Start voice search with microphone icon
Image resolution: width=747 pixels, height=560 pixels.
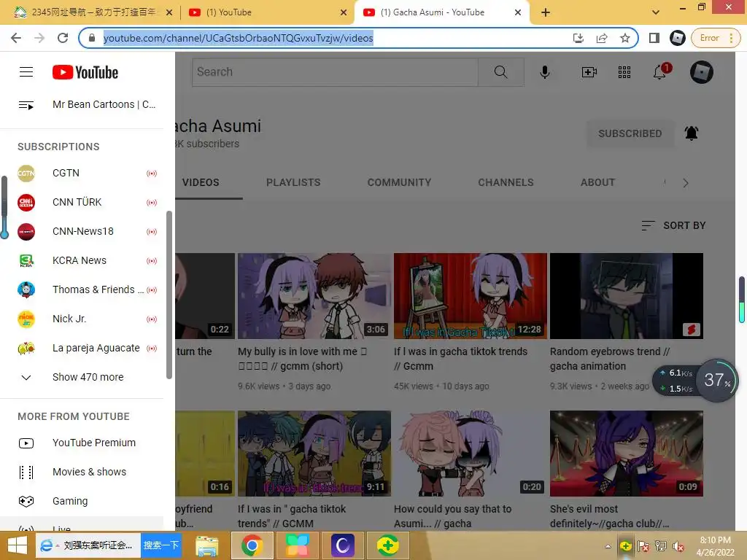[x=545, y=72]
